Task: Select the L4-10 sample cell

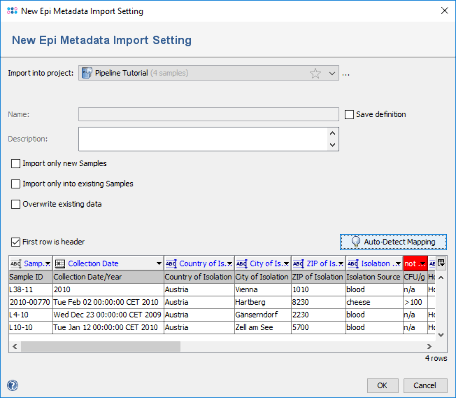Action: click(x=30, y=315)
